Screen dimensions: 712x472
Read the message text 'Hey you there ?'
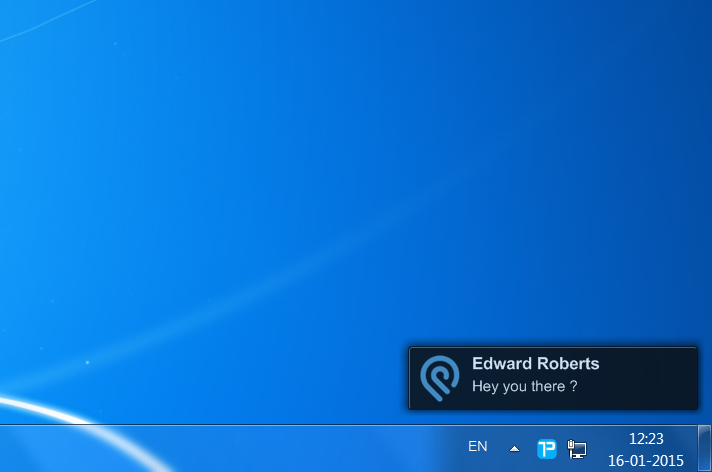click(524, 387)
